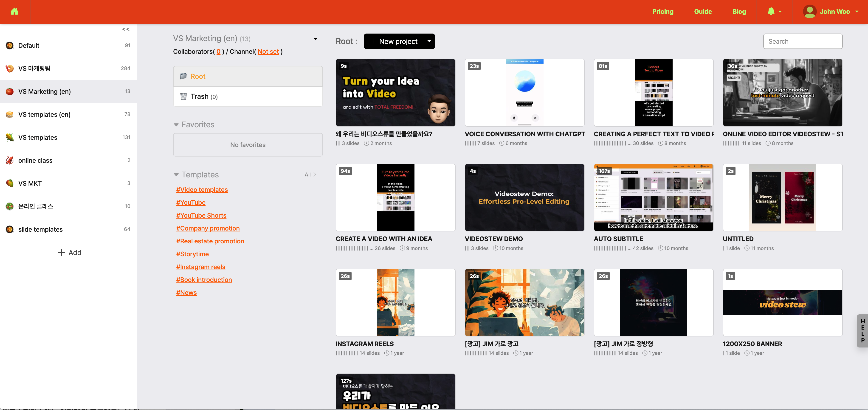Collapse the Favorites section
The image size is (868, 410).
(176, 125)
